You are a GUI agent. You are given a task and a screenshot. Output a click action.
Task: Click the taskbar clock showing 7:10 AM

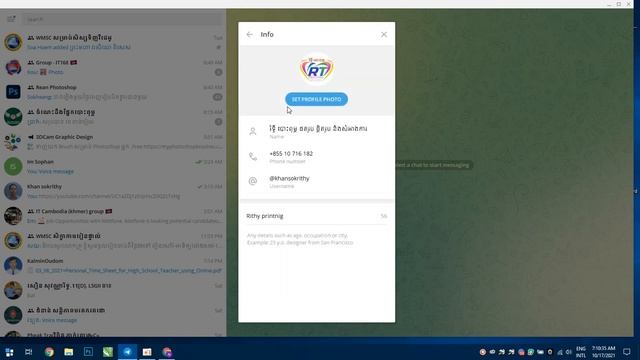(x=603, y=352)
